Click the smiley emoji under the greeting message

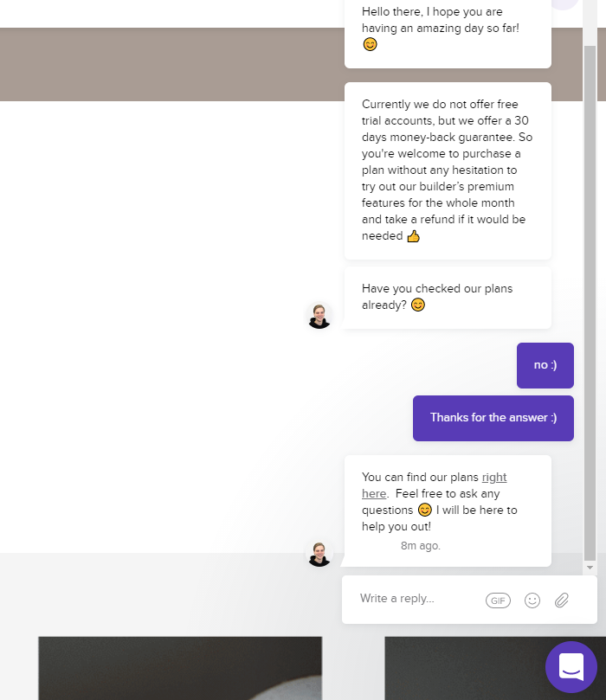click(370, 44)
